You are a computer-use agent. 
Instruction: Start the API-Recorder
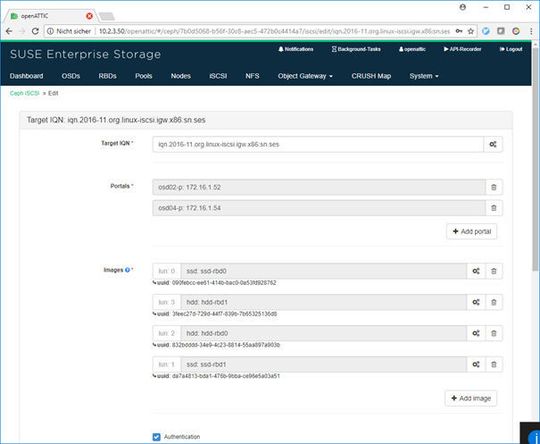(x=463, y=49)
